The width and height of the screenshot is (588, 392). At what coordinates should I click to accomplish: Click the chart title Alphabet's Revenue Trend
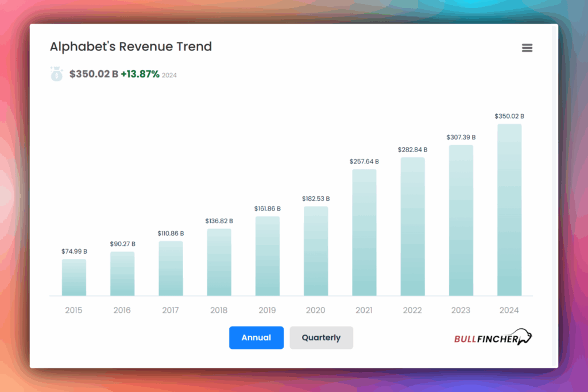click(x=131, y=46)
